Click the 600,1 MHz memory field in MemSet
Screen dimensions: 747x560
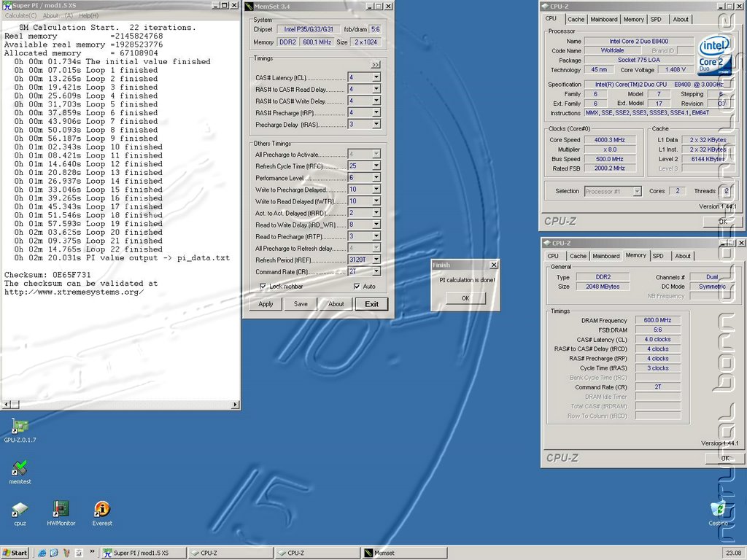(317, 42)
